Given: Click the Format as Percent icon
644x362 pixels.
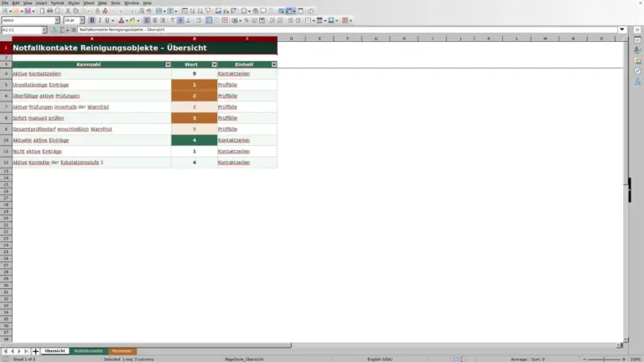Looking at the screenshot, I should [246, 20].
